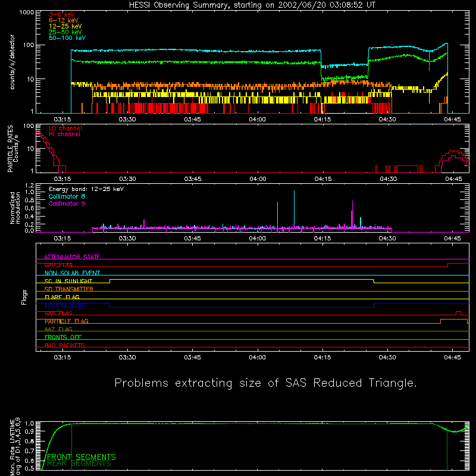The width and height of the screenshot is (476, 476).
Task: Click the "SC_IN_SUNLIGHT" flag label
Action: coord(68,281)
